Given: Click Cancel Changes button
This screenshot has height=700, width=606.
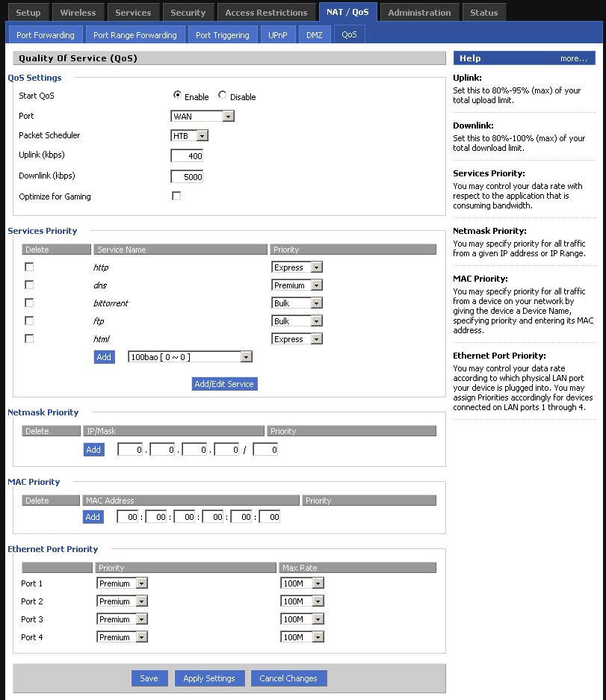Looking at the screenshot, I should (x=288, y=678).
